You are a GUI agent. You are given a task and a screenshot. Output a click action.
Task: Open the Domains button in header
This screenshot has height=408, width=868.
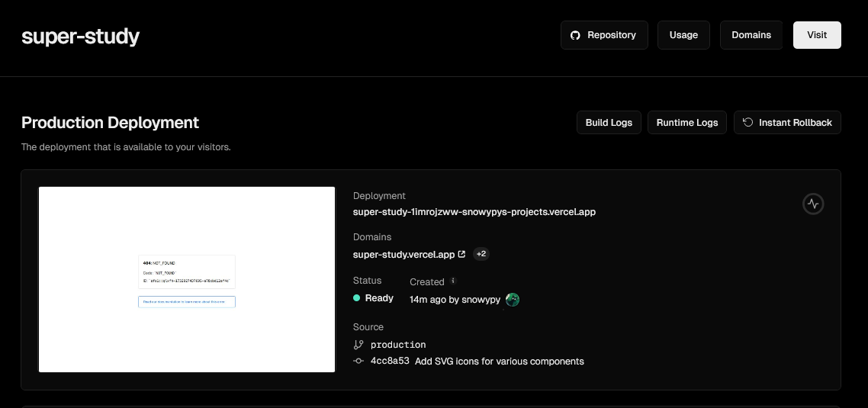point(751,35)
